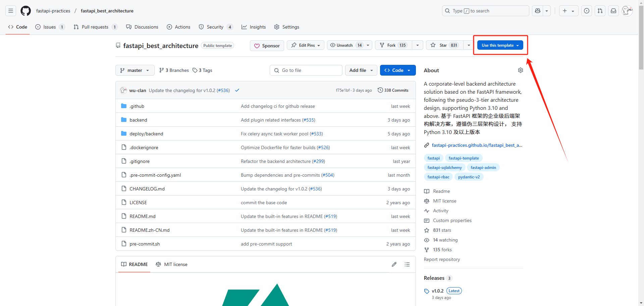This screenshot has height=306, width=644.
Task: Open the notifications inbox icon
Action: coord(613,11)
